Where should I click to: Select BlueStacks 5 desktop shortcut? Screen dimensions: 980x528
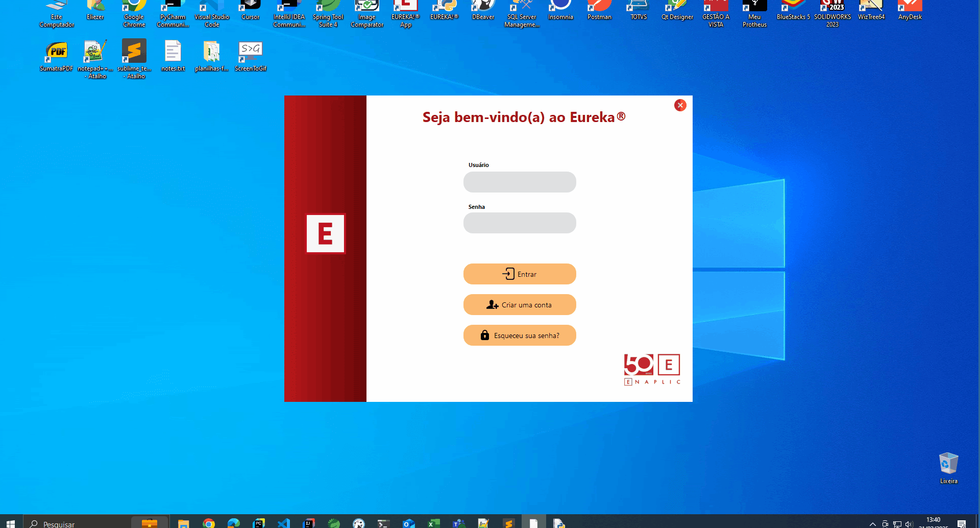793,11
